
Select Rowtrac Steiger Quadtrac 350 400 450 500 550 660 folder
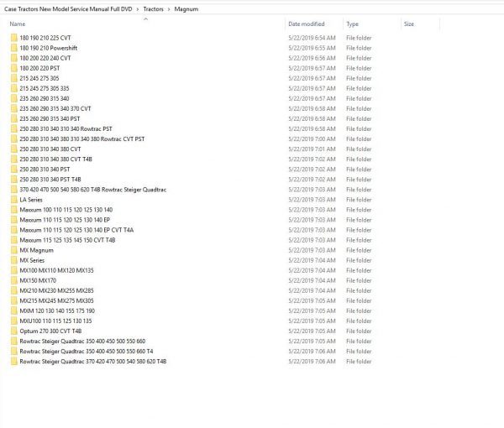point(82,342)
